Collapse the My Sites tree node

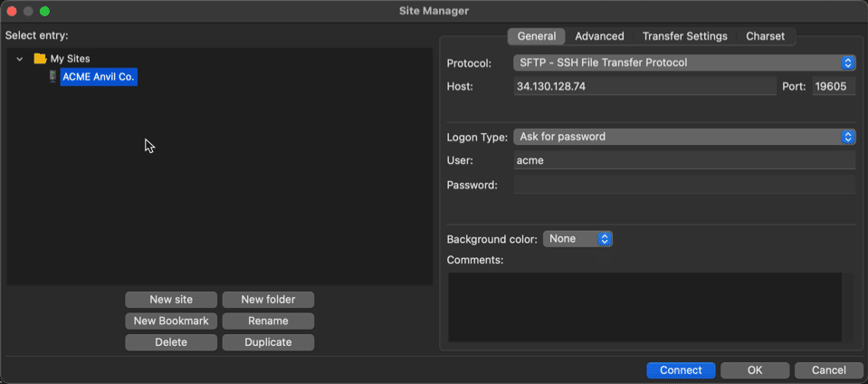pos(20,59)
